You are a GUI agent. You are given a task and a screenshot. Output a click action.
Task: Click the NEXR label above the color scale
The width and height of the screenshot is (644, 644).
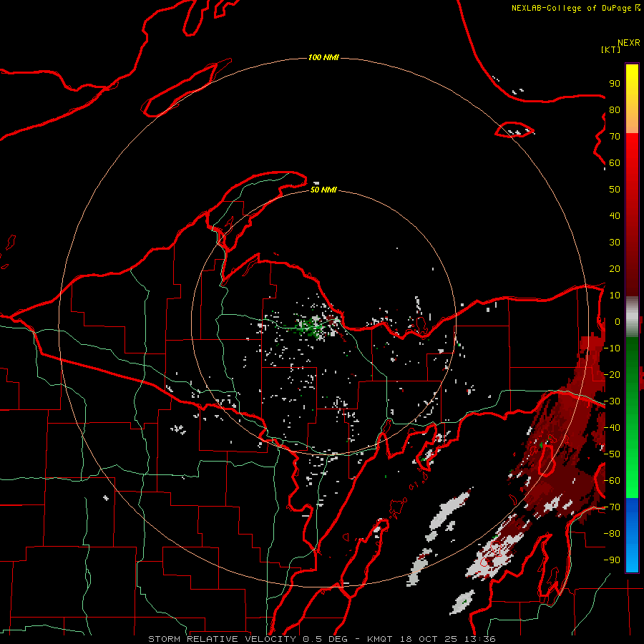click(628, 43)
